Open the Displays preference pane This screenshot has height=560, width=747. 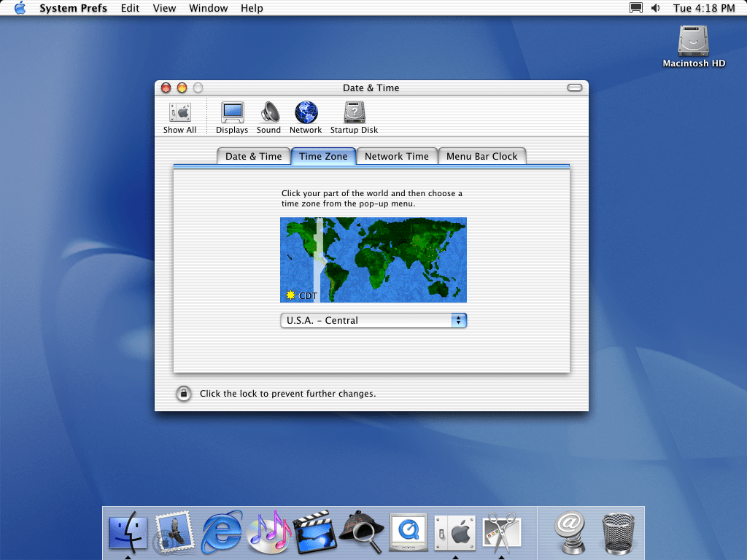pyautogui.click(x=232, y=117)
